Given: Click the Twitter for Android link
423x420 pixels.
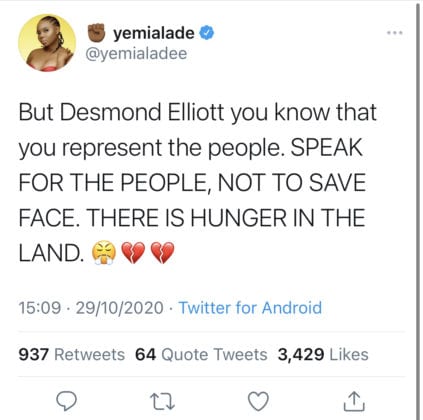Looking at the screenshot, I should point(250,307).
